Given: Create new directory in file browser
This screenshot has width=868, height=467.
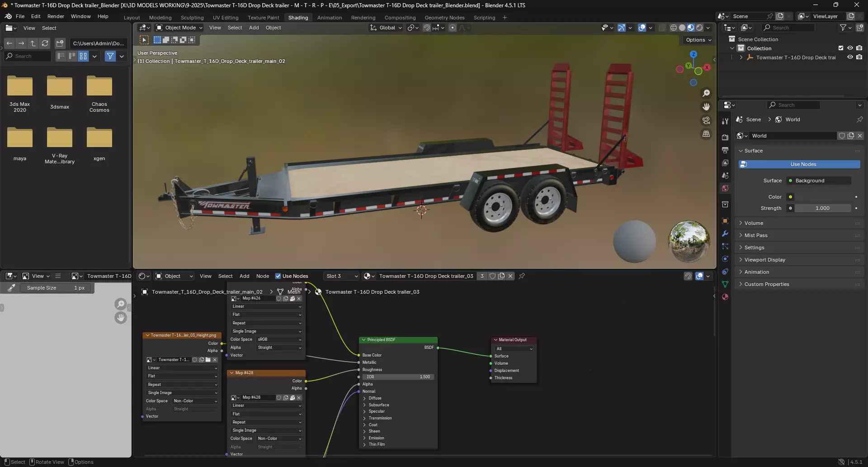Looking at the screenshot, I should click(x=60, y=43).
